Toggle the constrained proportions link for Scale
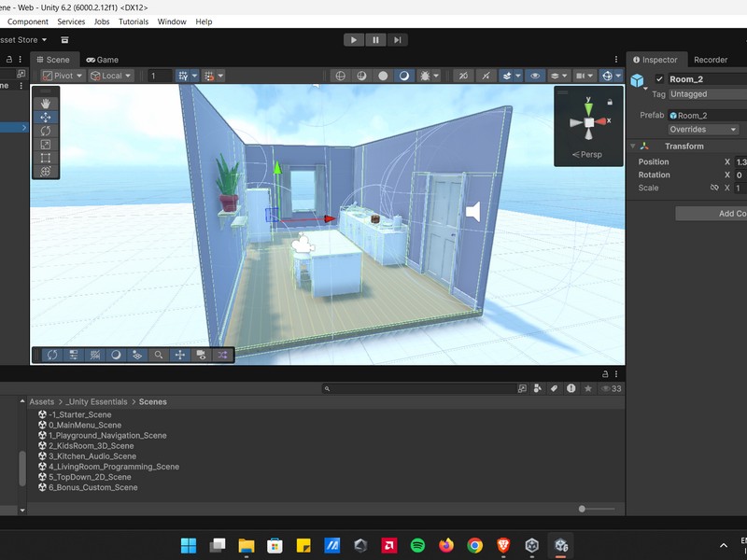Viewport: 747px width, 560px height. coord(714,188)
